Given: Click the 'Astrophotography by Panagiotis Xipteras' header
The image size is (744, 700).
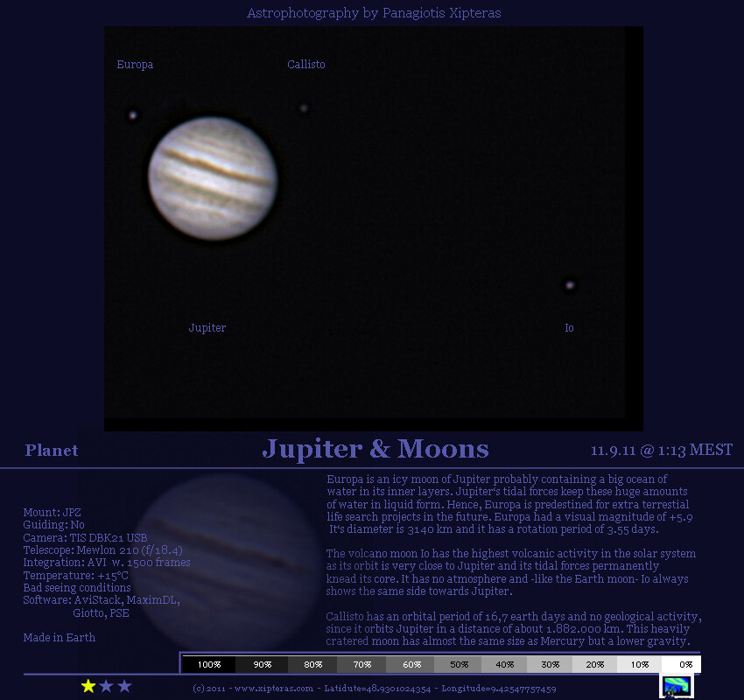Looking at the screenshot, I should [374, 13].
